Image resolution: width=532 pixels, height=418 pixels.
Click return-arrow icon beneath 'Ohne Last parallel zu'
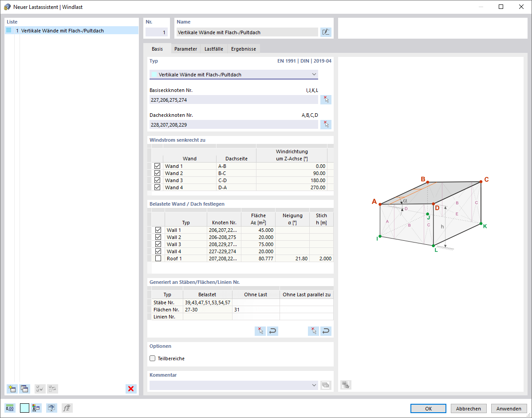[x=326, y=331]
